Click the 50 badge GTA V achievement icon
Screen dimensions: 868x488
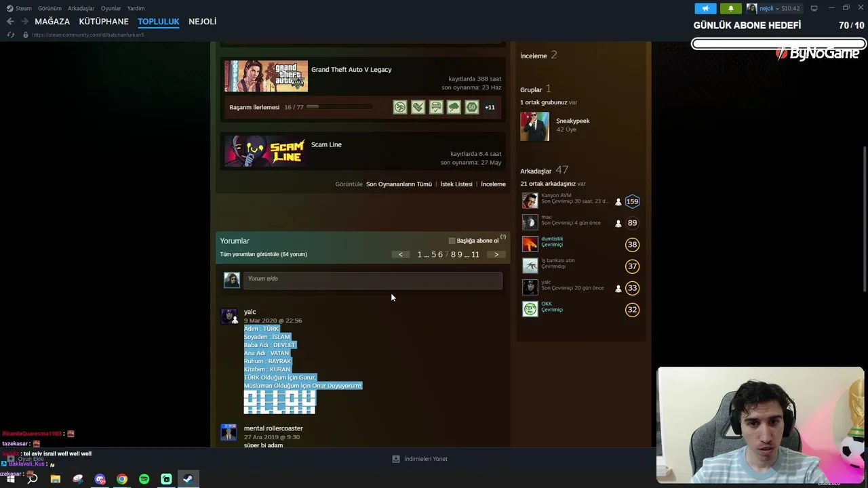tap(472, 107)
